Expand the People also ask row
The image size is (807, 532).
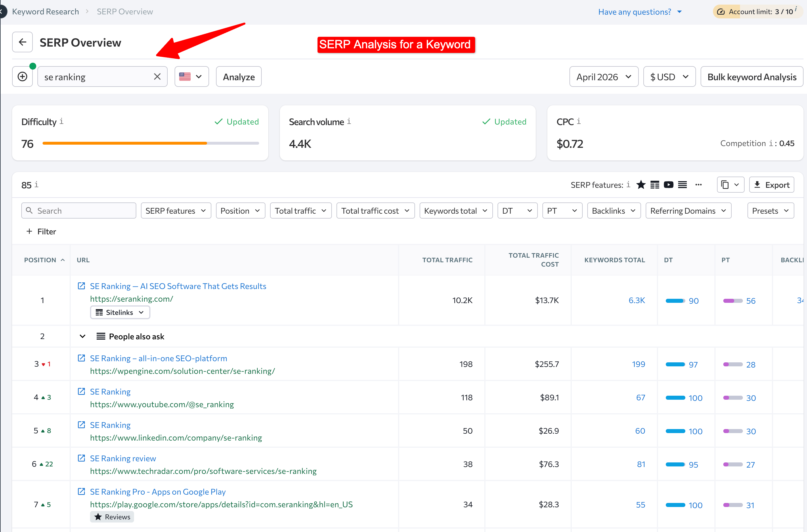(x=83, y=336)
